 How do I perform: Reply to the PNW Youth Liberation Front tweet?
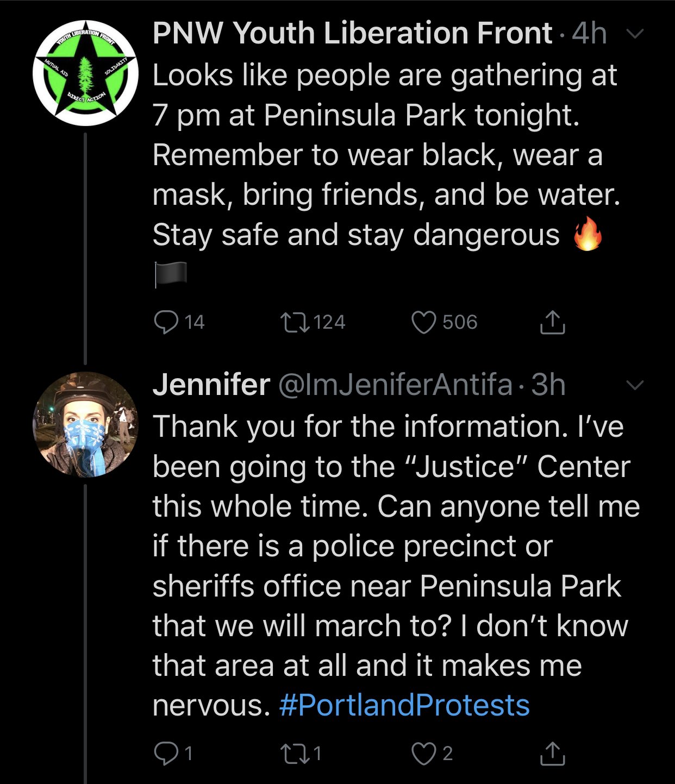click(x=166, y=322)
